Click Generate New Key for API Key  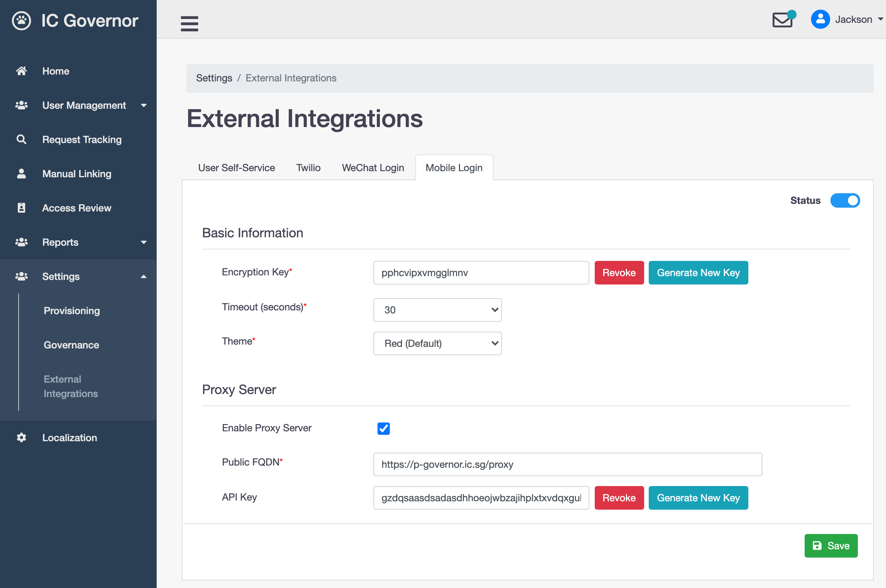click(x=699, y=497)
